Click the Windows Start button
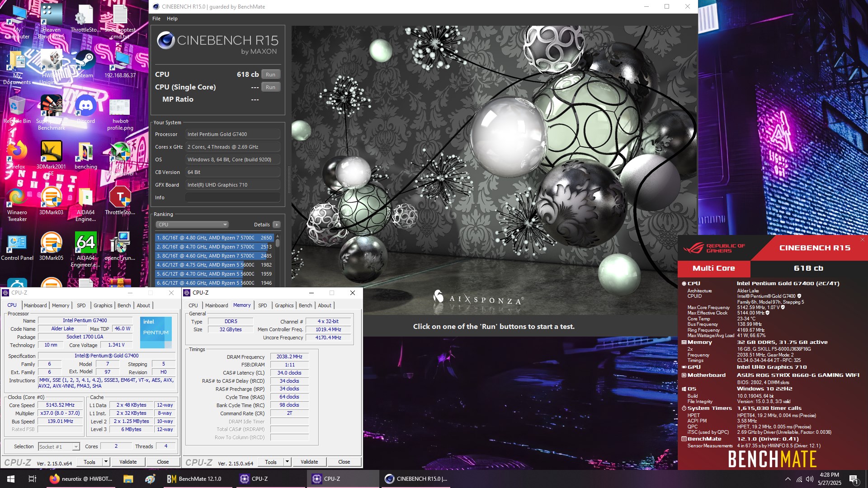The height and width of the screenshot is (488, 868). click(x=11, y=479)
